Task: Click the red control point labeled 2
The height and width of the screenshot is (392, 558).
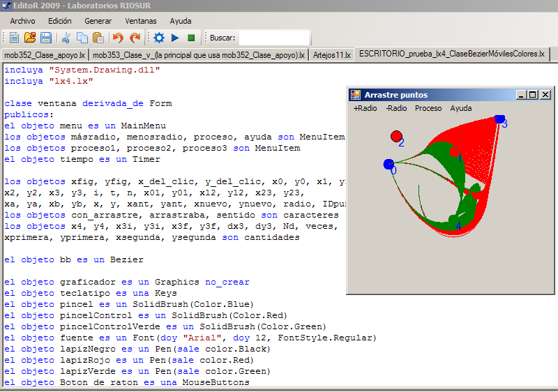Action: click(396, 136)
